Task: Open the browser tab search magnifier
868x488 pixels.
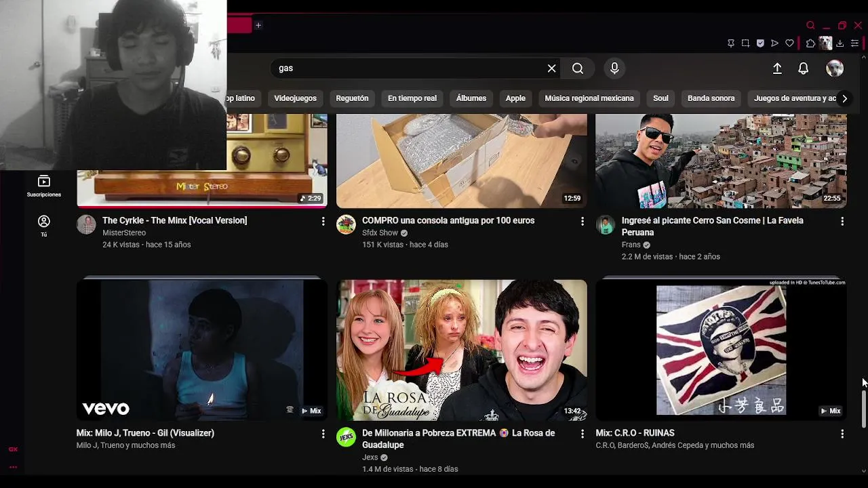Action: coord(810,25)
